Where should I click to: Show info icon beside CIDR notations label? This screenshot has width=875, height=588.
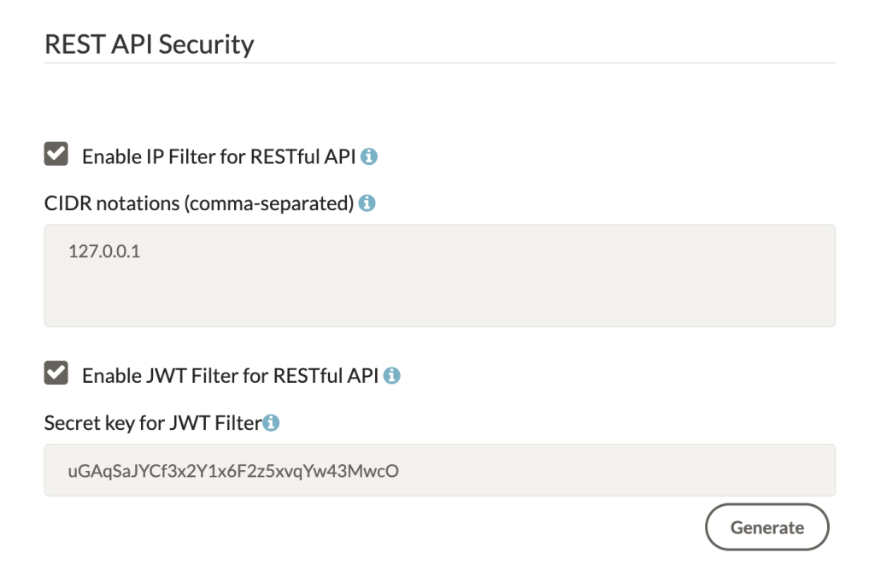[367, 203]
